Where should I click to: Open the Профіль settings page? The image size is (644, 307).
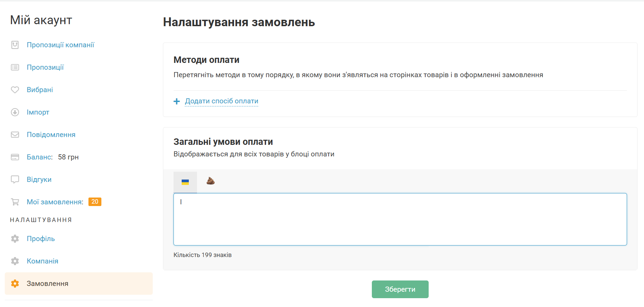point(40,239)
